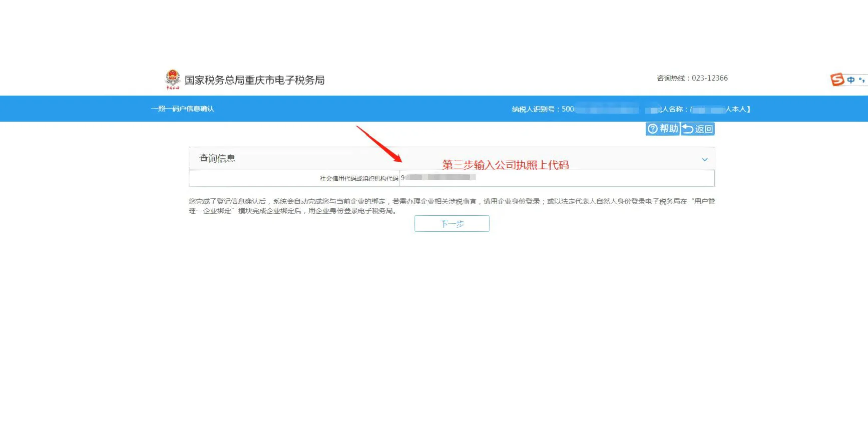Image resolution: width=868 pixels, height=434 pixels.
Task: Toggle the Sogou 中 Chinese/English mode
Action: pyautogui.click(x=850, y=80)
